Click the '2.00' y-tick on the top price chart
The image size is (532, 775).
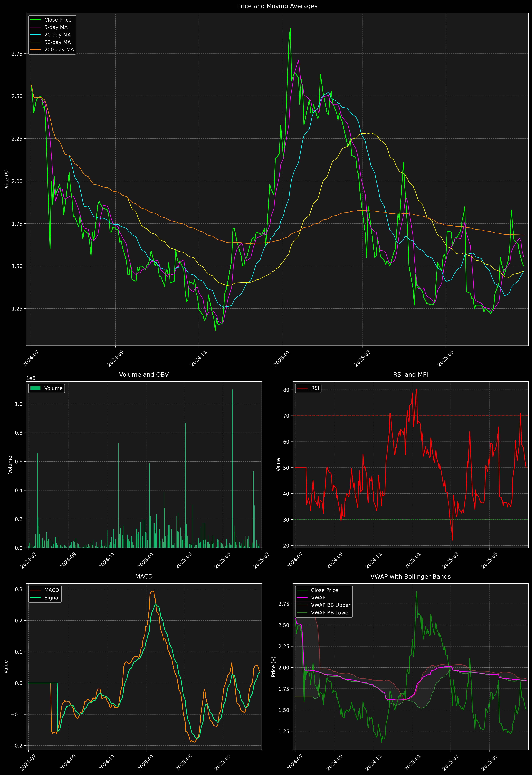coord(17,181)
